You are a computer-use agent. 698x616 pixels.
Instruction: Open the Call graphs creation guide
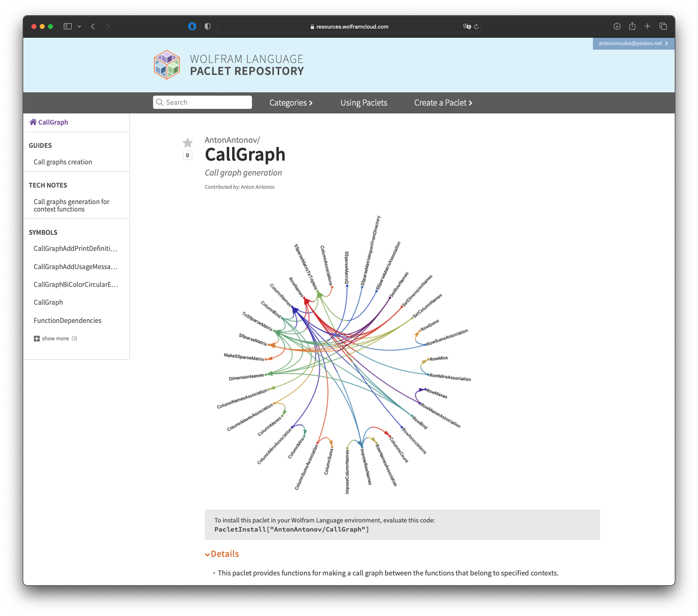63,162
